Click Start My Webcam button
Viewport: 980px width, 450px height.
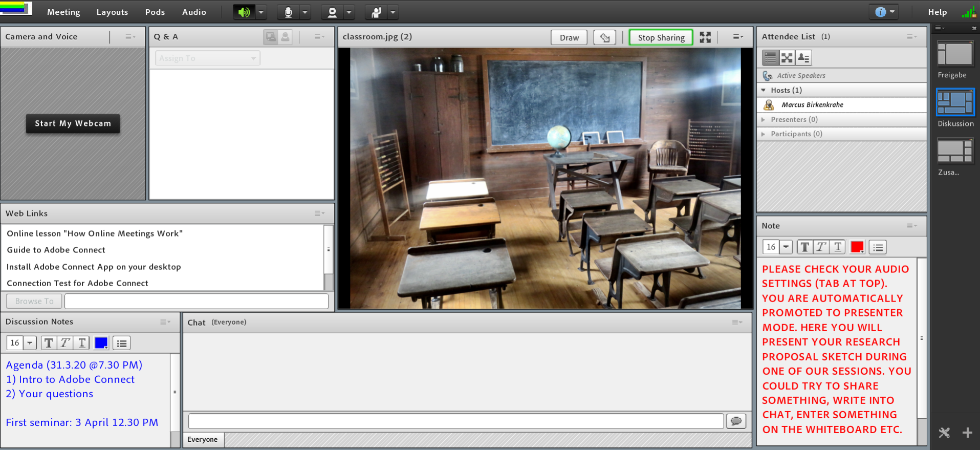73,123
